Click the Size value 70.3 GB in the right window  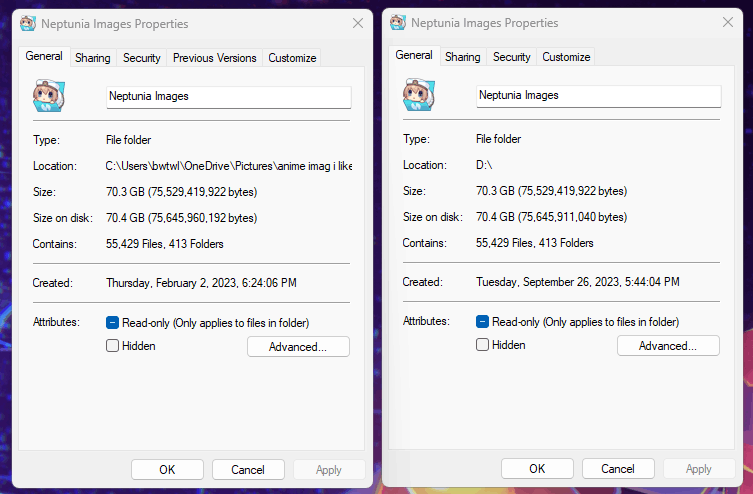(551, 191)
